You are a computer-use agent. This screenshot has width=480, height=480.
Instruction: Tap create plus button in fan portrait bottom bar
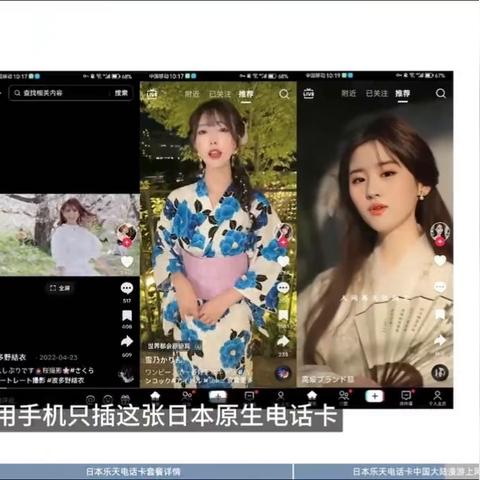[x=375, y=396]
